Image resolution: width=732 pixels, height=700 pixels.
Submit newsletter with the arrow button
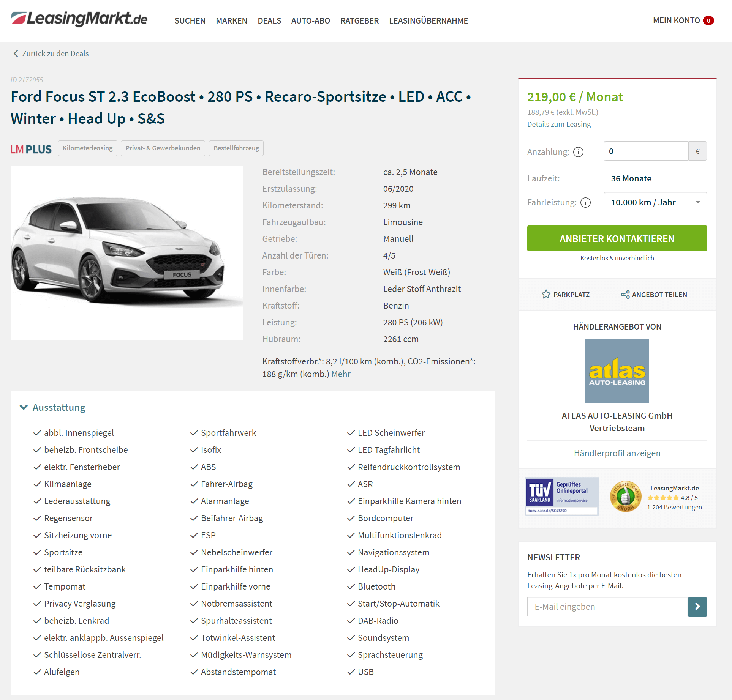tap(697, 606)
